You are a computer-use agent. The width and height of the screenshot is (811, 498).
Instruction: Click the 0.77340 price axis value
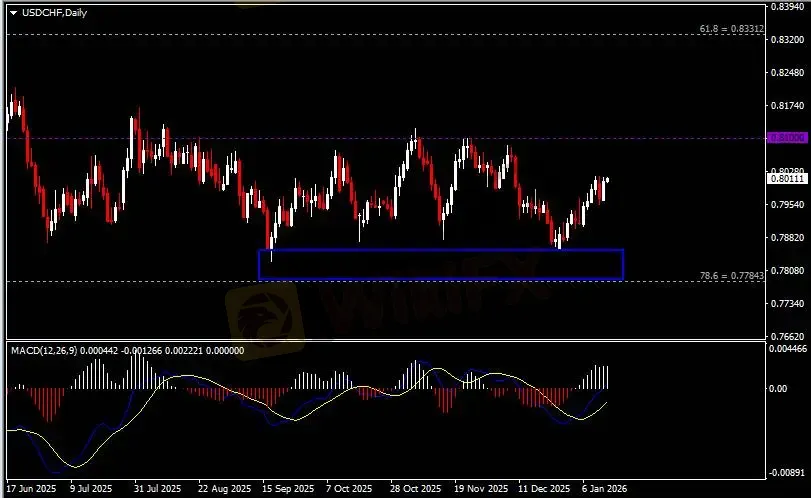pyautogui.click(x=787, y=303)
